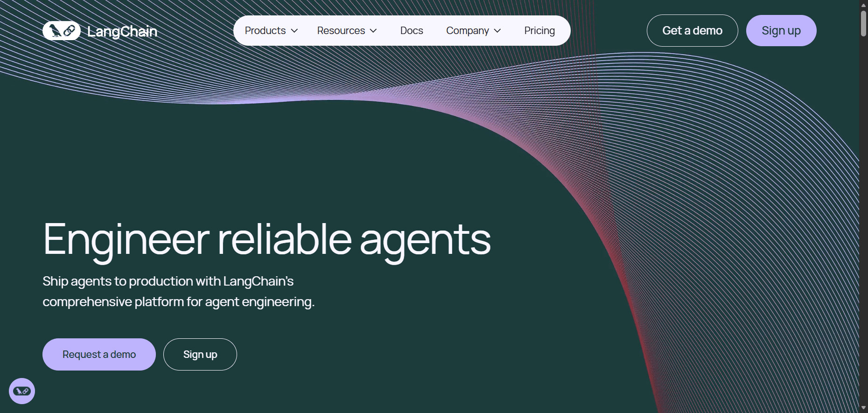Open the Resources menu
The height and width of the screenshot is (413, 868).
(x=341, y=31)
